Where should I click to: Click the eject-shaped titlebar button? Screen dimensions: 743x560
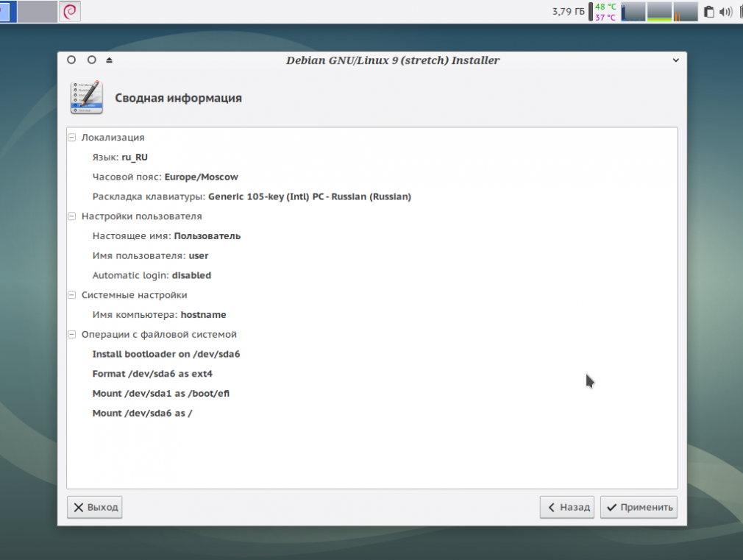coord(110,60)
